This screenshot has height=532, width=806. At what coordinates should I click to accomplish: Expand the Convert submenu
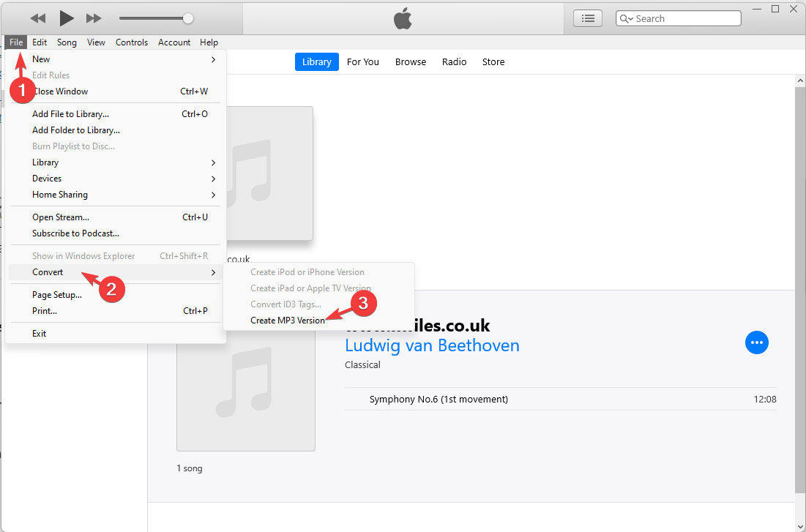coord(116,272)
